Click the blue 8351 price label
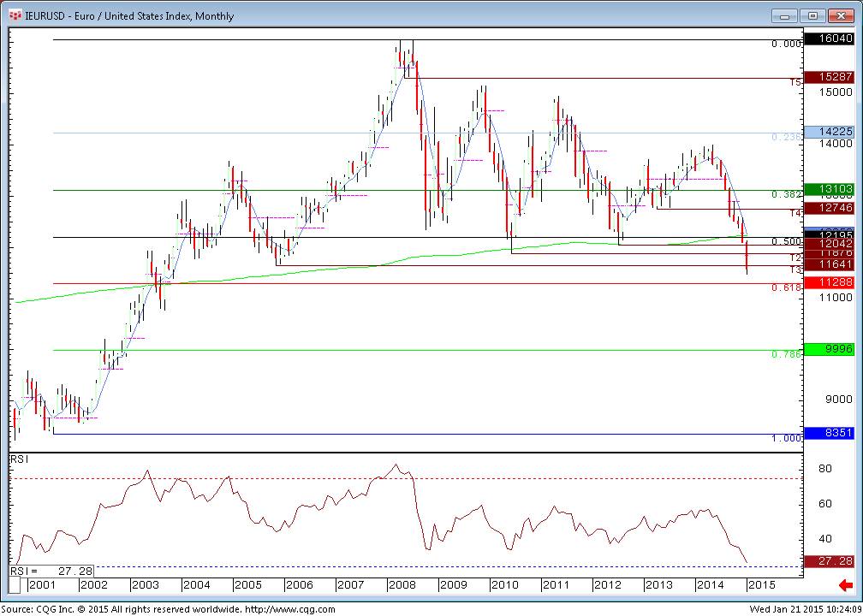 [x=835, y=434]
